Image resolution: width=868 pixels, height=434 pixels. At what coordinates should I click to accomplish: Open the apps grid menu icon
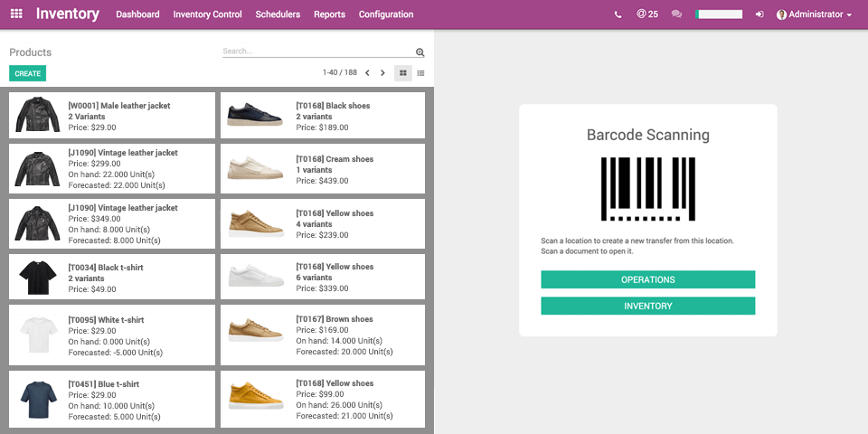click(x=15, y=14)
